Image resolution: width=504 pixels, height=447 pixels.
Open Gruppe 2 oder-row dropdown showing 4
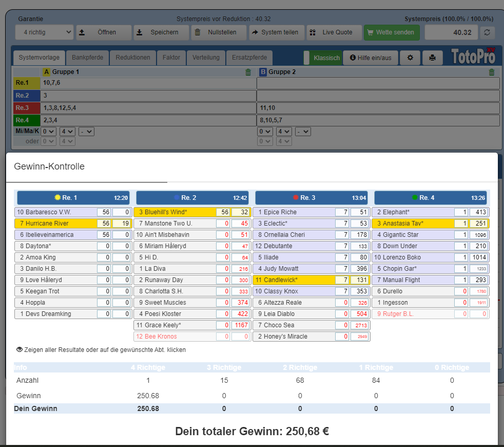click(284, 141)
